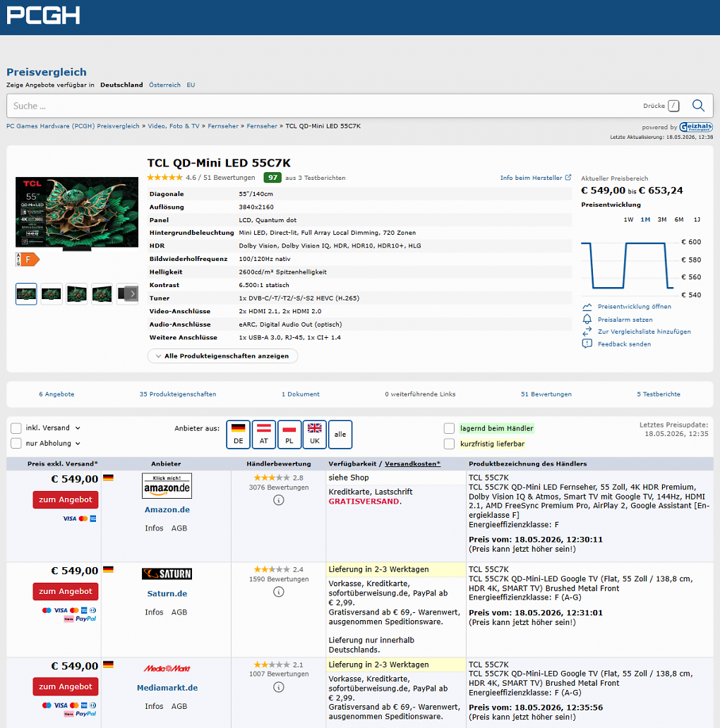Open 'Preisentwicklung öffnen' link
Screen dimensions: 720x728
[x=634, y=307]
